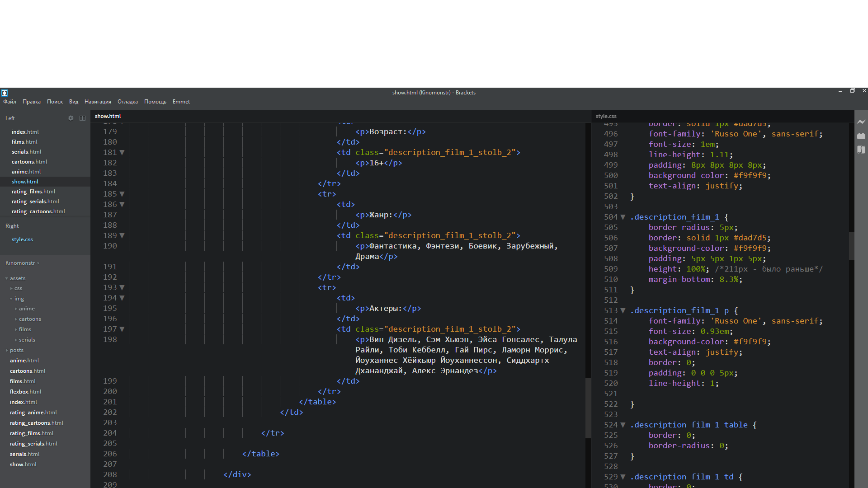Fold the td rule at line 529
Viewport: 868px width, 488px height.
[x=623, y=477]
